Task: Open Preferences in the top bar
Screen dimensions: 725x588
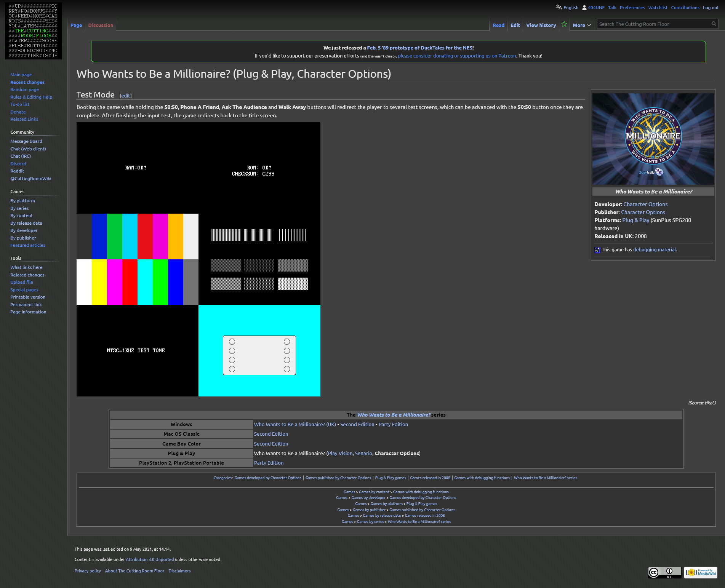Action: pos(632,8)
